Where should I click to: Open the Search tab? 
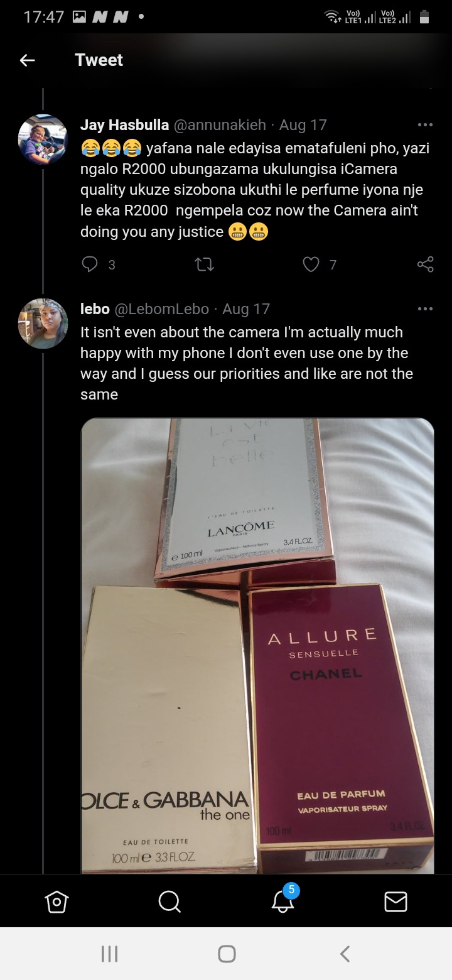[169, 901]
